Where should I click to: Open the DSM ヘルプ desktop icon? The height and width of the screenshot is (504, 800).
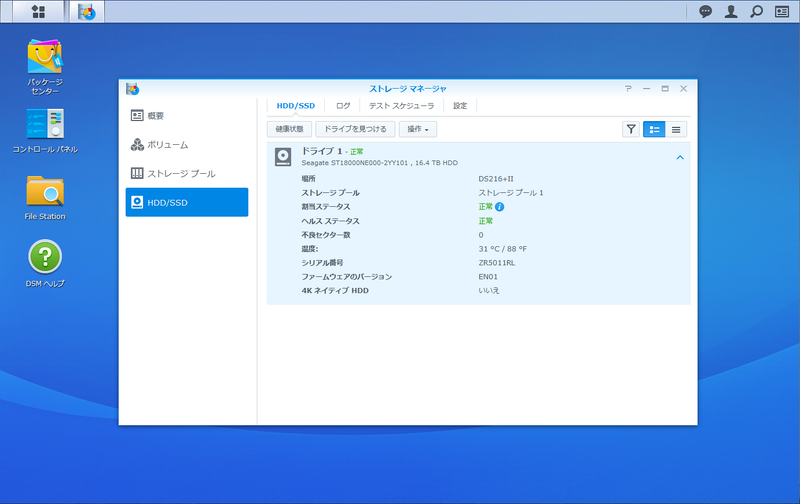click(45, 263)
